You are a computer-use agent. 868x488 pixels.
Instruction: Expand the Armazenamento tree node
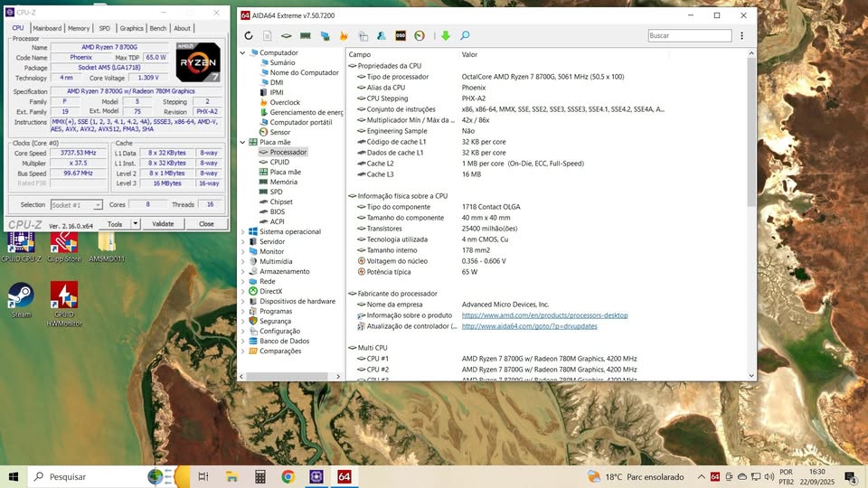(242, 272)
